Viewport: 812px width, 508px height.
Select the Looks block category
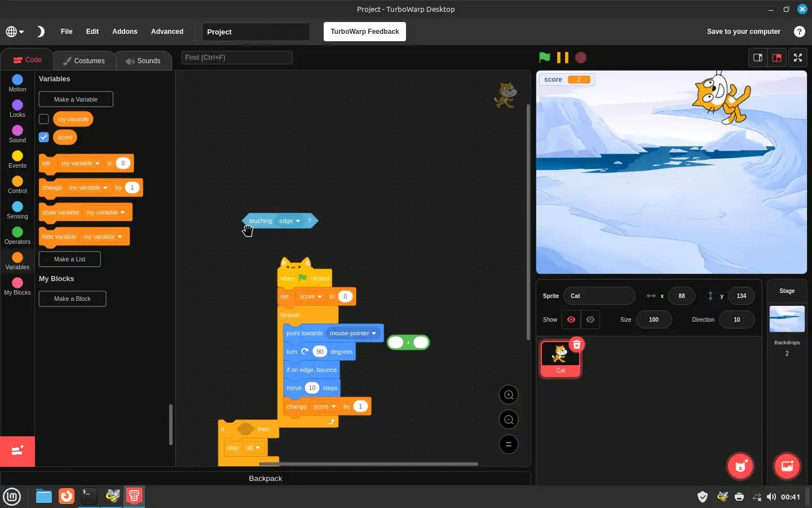(x=17, y=108)
